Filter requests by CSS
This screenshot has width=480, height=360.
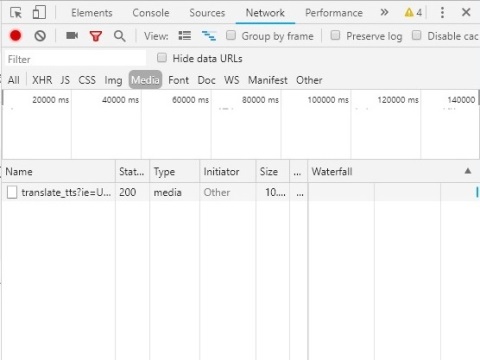(87, 80)
